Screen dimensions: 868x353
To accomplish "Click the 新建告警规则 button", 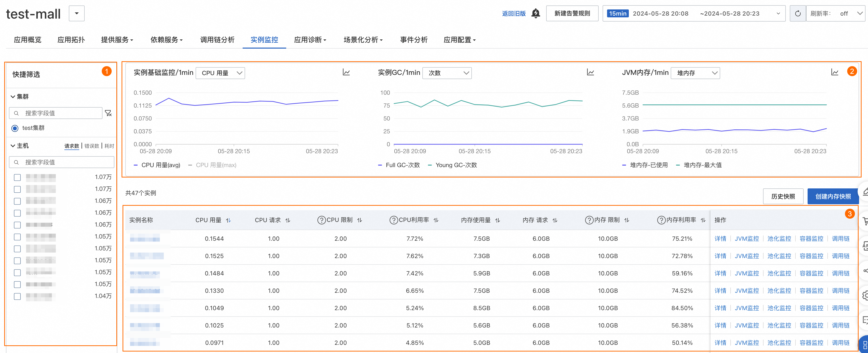I will click(572, 13).
